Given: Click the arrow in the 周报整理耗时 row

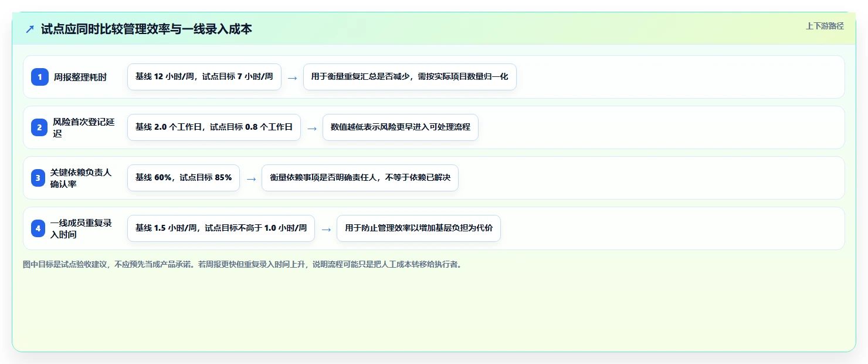Looking at the screenshot, I should click(292, 77).
